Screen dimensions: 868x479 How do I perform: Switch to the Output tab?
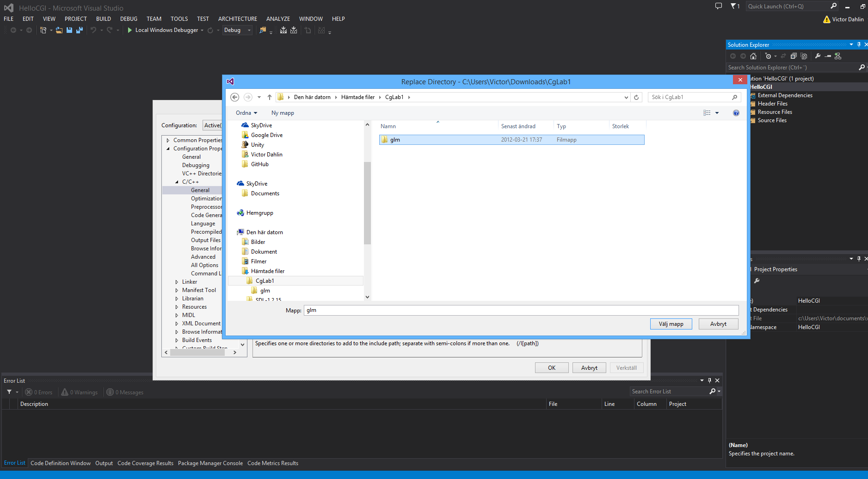click(104, 463)
